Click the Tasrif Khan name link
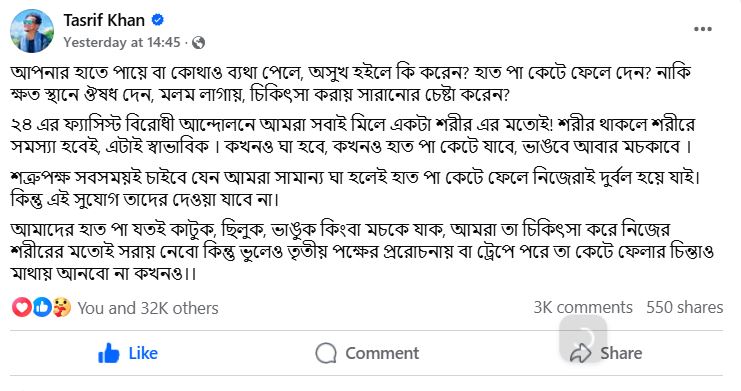The image size is (741, 391). (104, 20)
